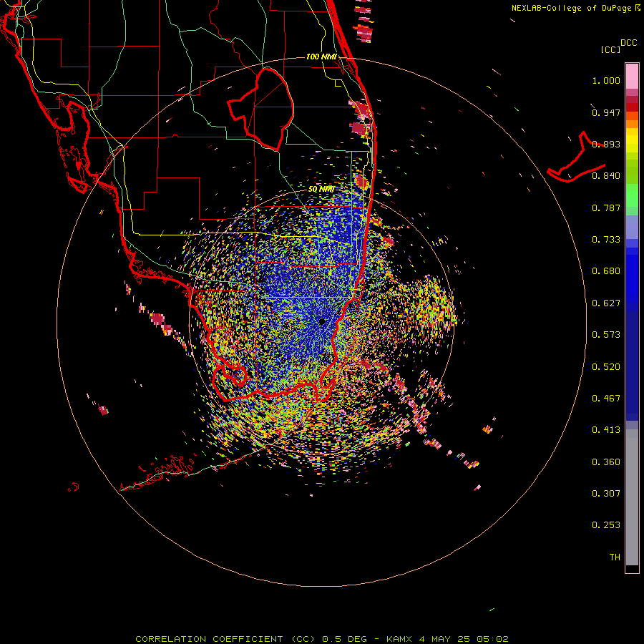Screen dimensions: 644x644
Task: Click the [CC] label above the color scale
Action: pos(611,49)
